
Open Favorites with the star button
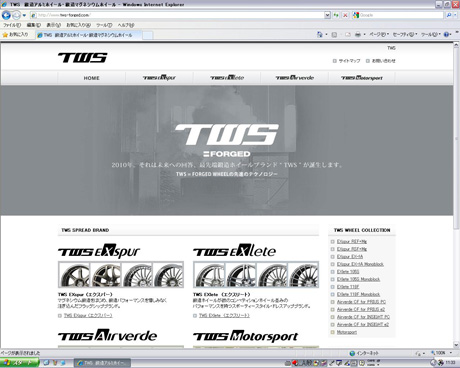click(16, 35)
